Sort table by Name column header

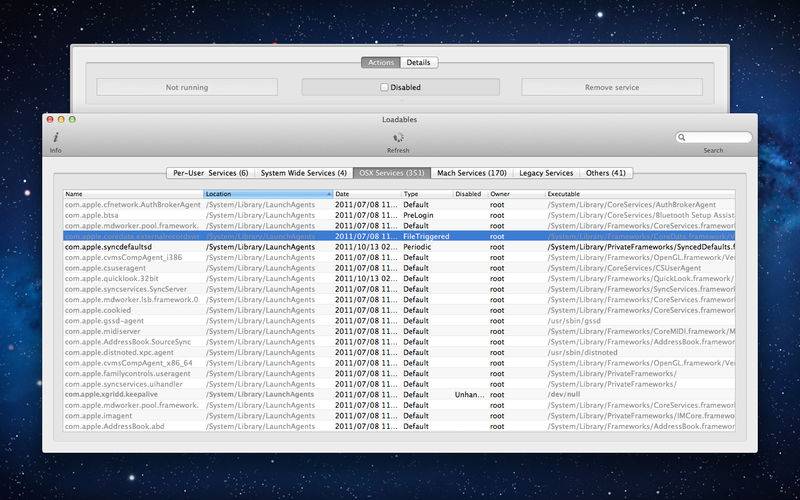tap(133, 194)
